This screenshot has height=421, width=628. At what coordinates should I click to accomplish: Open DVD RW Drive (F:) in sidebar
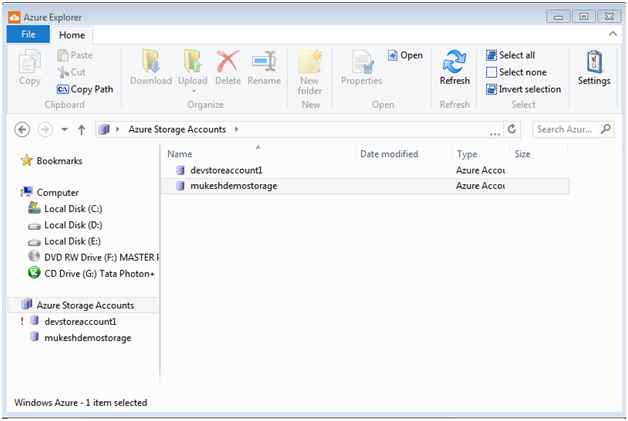pos(93,257)
